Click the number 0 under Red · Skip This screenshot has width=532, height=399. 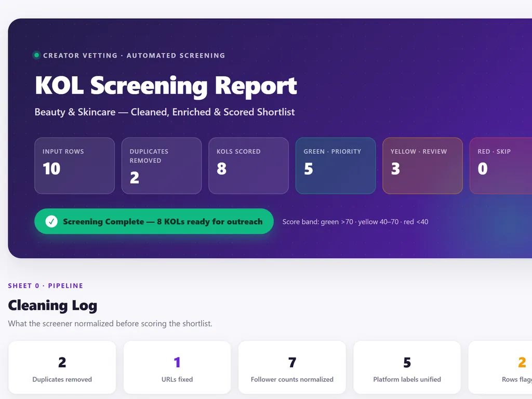coord(483,169)
